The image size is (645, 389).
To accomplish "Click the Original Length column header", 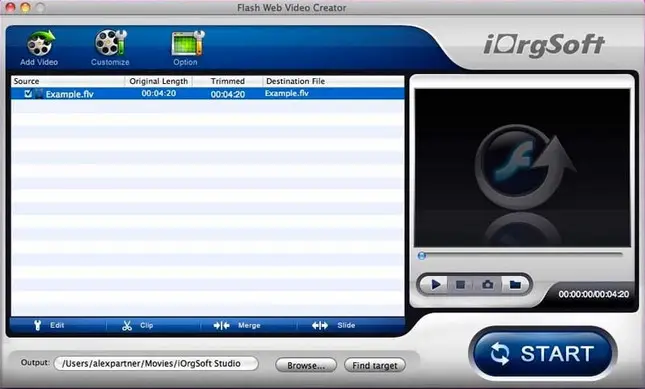I will click(x=159, y=81).
